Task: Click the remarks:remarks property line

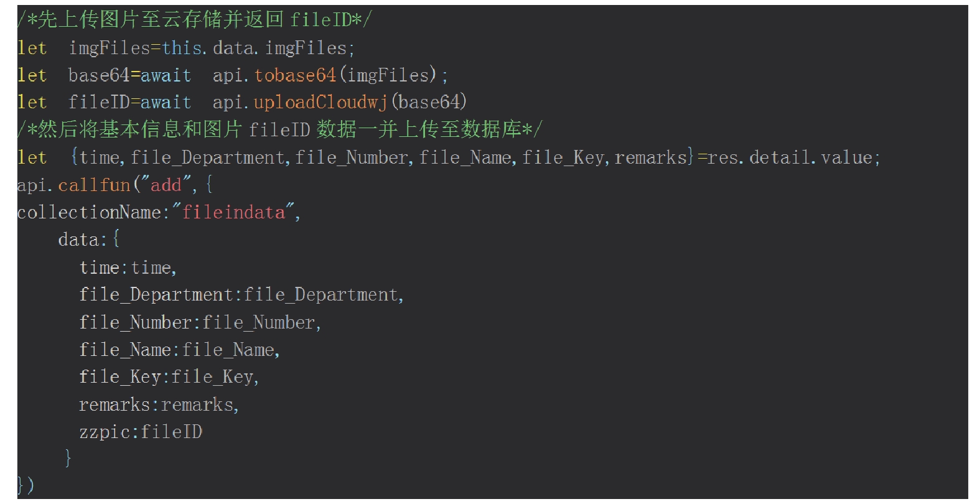Action: [159, 404]
